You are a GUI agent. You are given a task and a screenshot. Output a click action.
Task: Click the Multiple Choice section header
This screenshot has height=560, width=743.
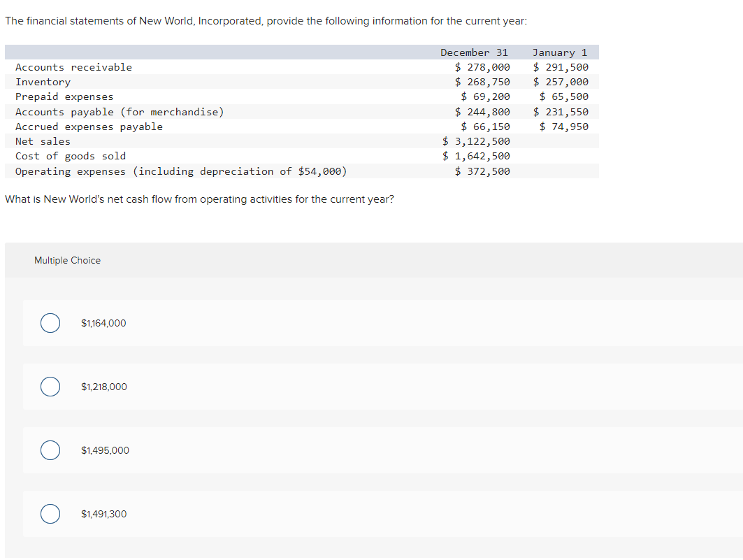(67, 260)
